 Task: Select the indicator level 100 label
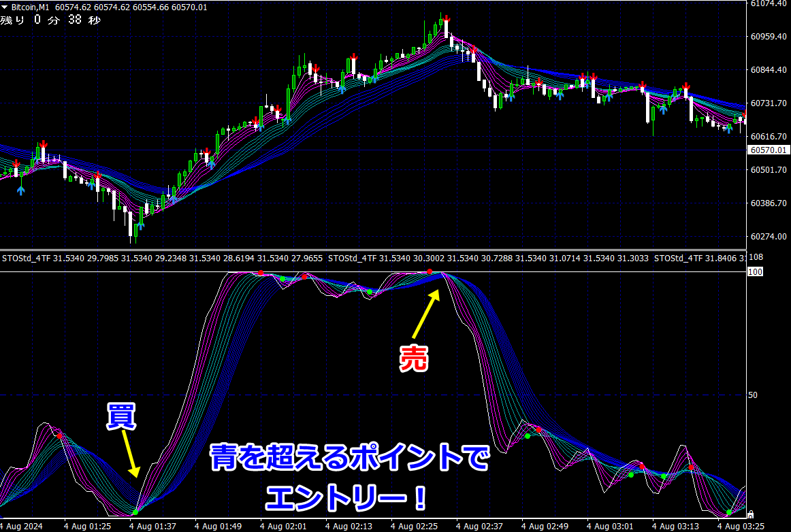tap(755, 272)
